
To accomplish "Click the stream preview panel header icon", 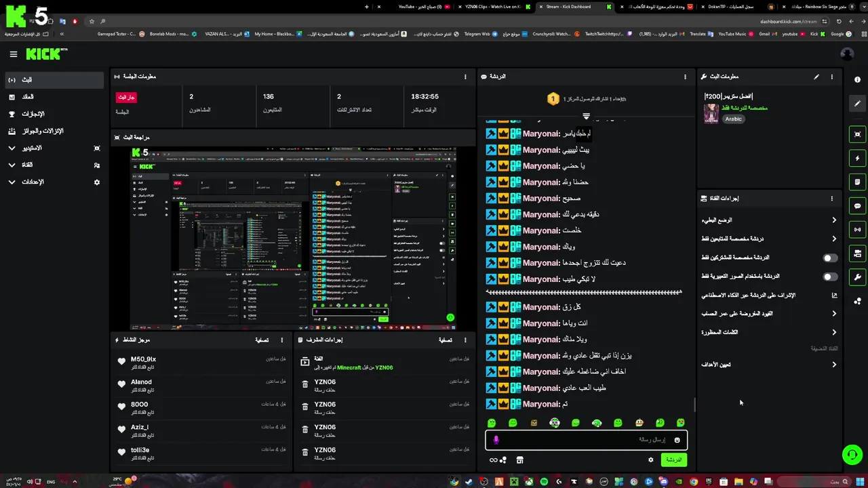I will 117,138.
